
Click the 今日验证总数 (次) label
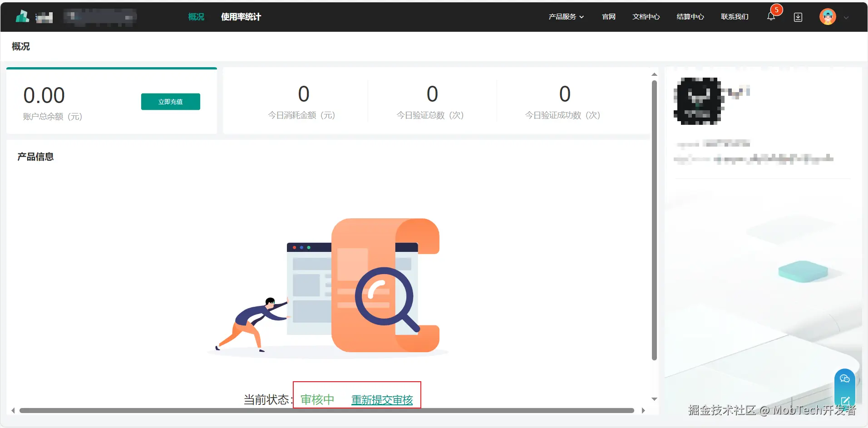coord(430,115)
